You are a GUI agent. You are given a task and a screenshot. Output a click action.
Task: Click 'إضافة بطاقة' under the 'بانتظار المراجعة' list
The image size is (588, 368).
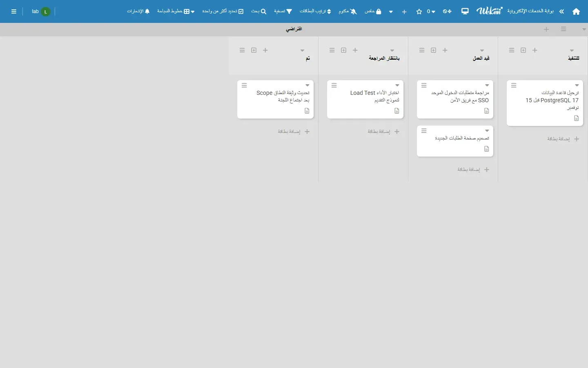[x=383, y=132]
